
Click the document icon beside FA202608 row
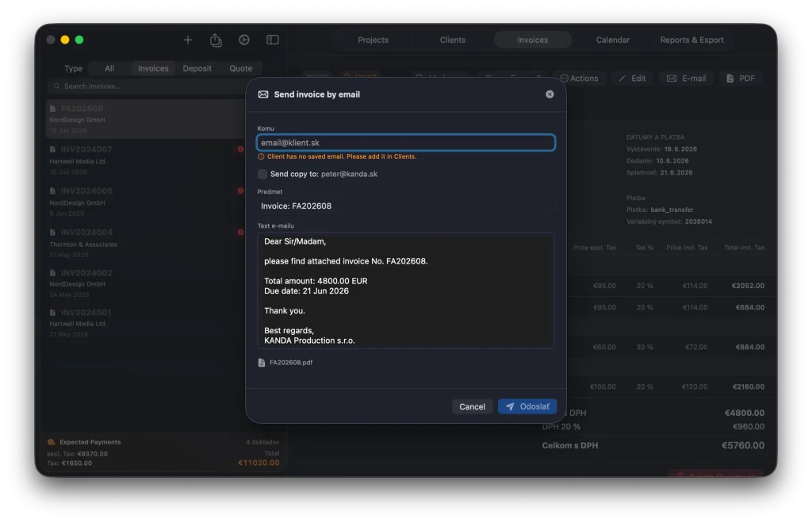pos(52,109)
